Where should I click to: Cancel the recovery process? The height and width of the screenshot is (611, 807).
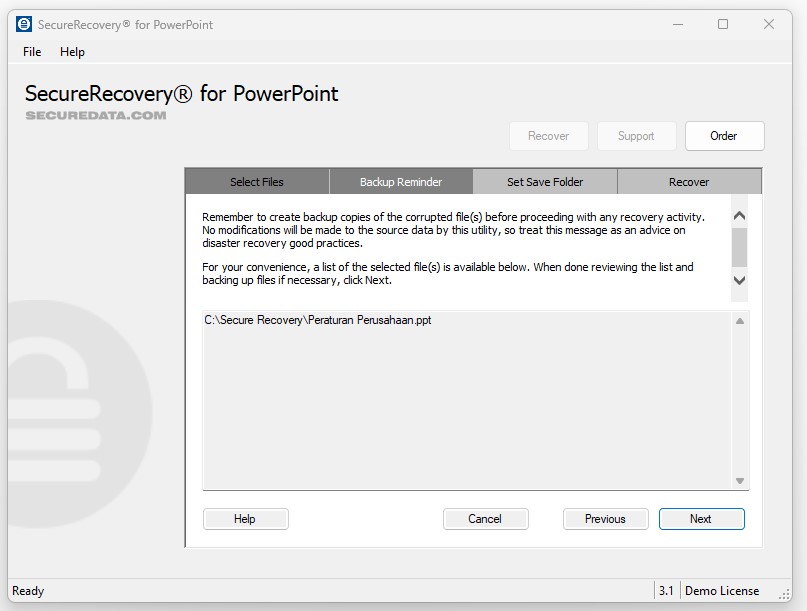tap(486, 519)
